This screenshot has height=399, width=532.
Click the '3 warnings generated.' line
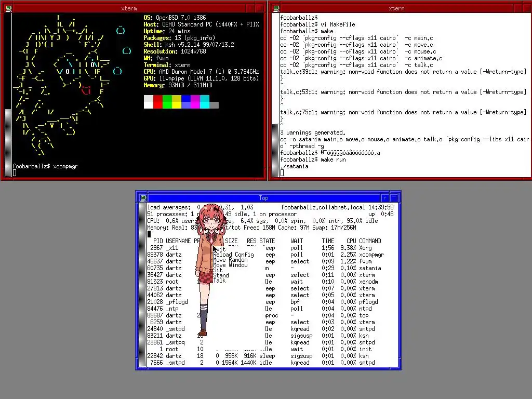tap(313, 132)
